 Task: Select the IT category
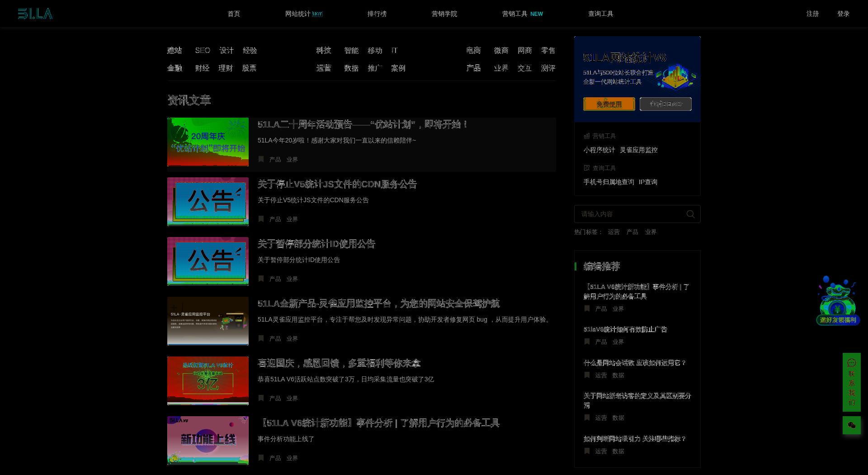click(395, 50)
